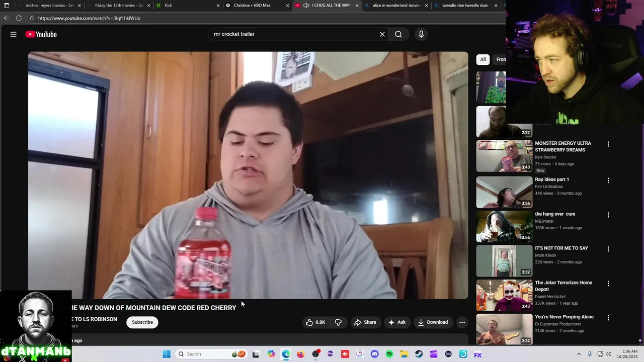Share this video
Screen dimensions: 644x362
(x=365, y=322)
